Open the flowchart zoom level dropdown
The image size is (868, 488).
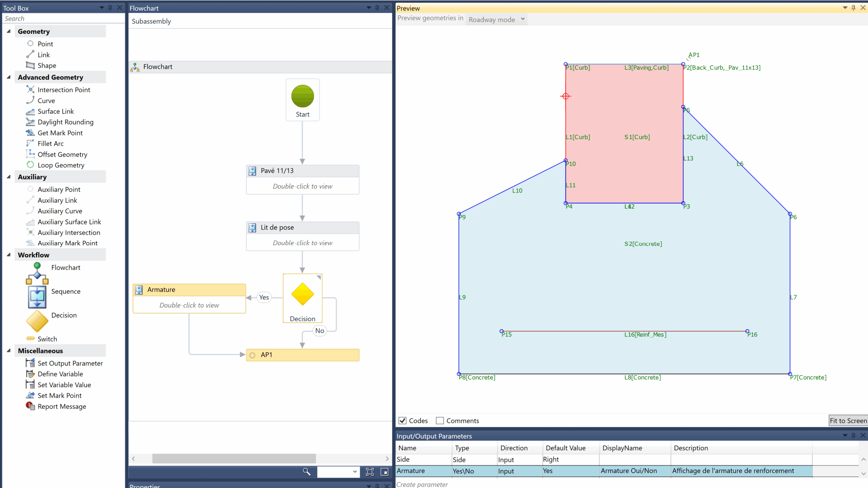pyautogui.click(x=355, y=472)
